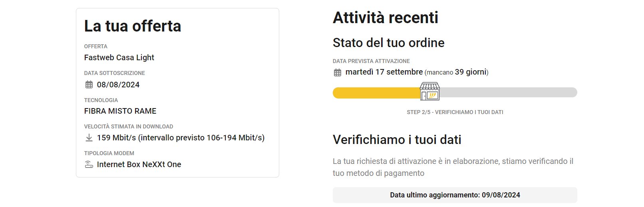Viewport: 644px width, 207px height.
Task: Click the calendar icon beside 08/08/2024
Action: (89, 85)
